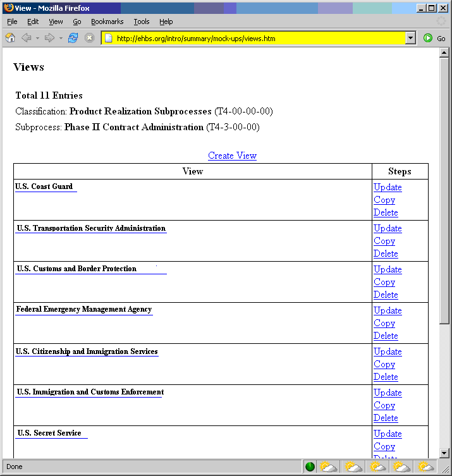Click Update for U.S. Secret Service
Viewport: 452px width, 476px height.
[388, 434]
